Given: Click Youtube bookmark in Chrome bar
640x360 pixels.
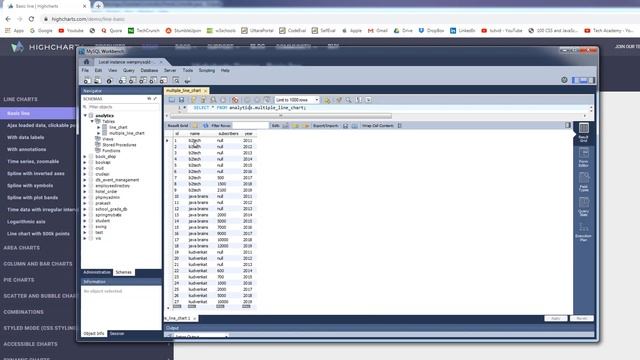Looking at the screenshot, I should (71, 31).
